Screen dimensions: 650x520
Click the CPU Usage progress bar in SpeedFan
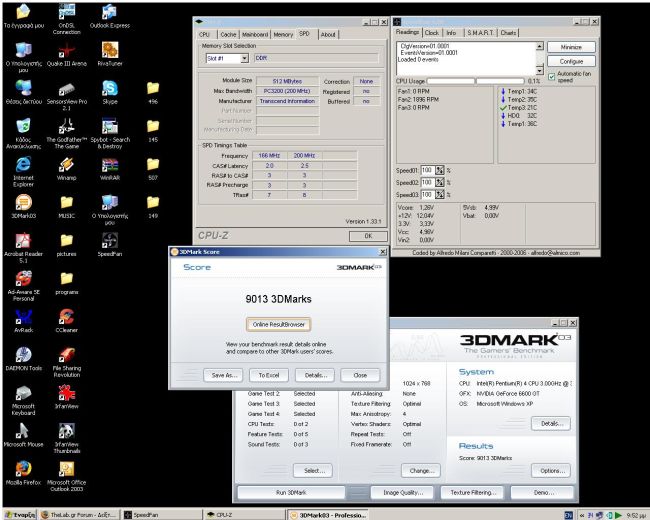pyautogui.click(x=476, y=81)
